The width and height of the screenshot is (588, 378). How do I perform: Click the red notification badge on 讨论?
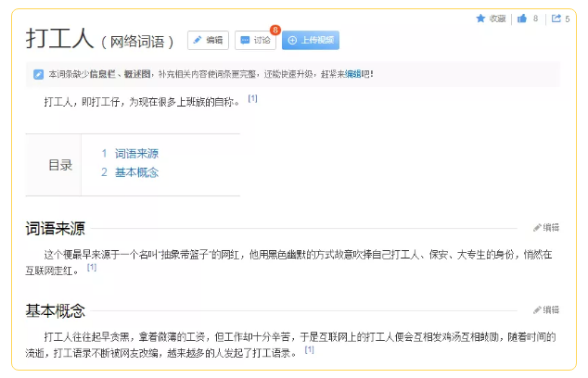click(x=275, y=31)
